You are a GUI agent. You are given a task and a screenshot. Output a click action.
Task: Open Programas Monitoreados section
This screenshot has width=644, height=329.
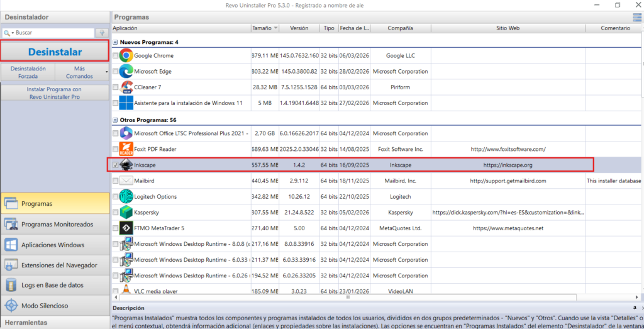coord(55,225)
